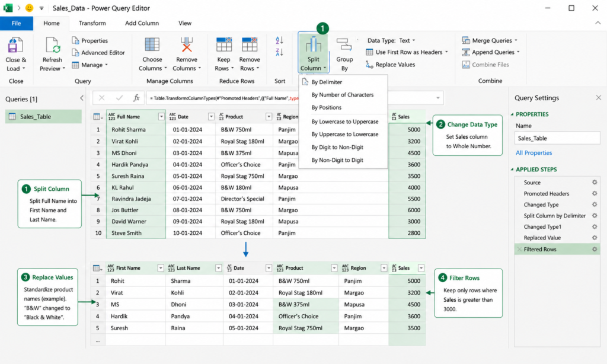607x364 pixels.
Task: Click the Choose Columns icon
Action: tap(152, 44)
